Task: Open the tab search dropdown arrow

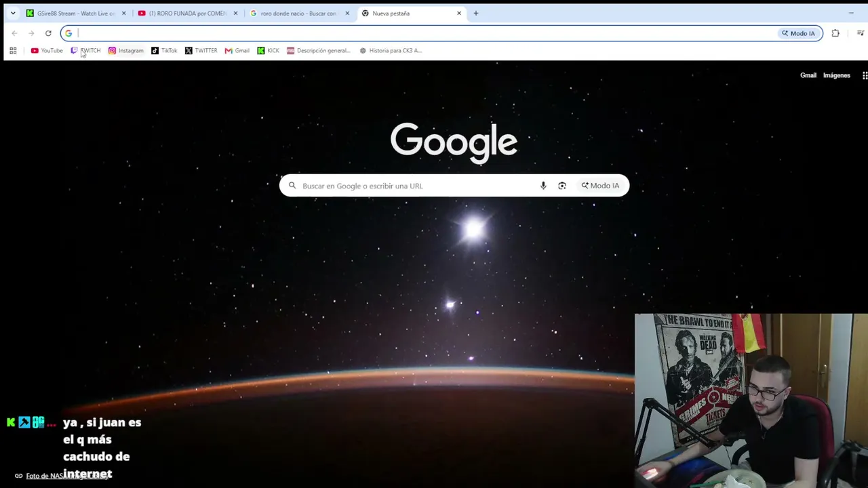Action: (12, 14)
